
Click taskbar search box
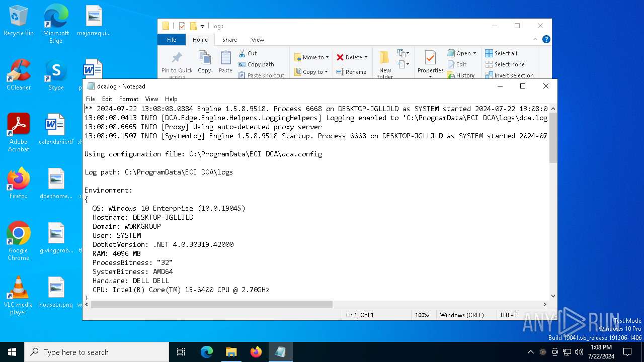97,352
